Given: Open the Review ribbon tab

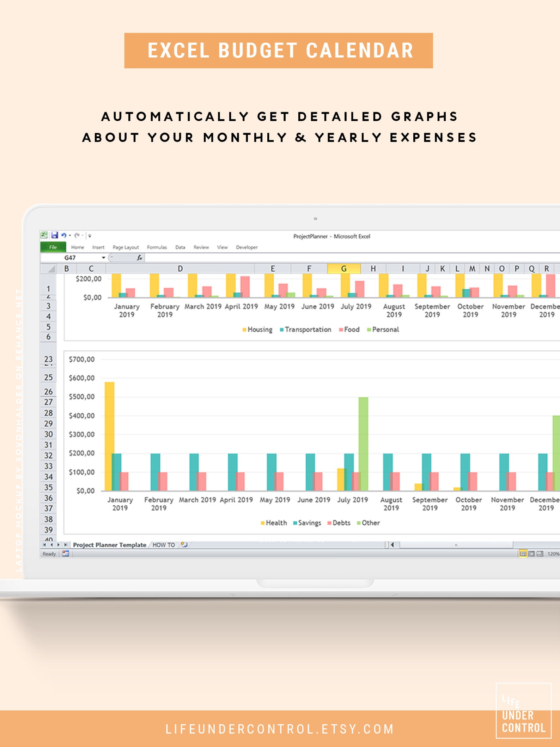Looking at the screenshot, I should coord(201,247).
